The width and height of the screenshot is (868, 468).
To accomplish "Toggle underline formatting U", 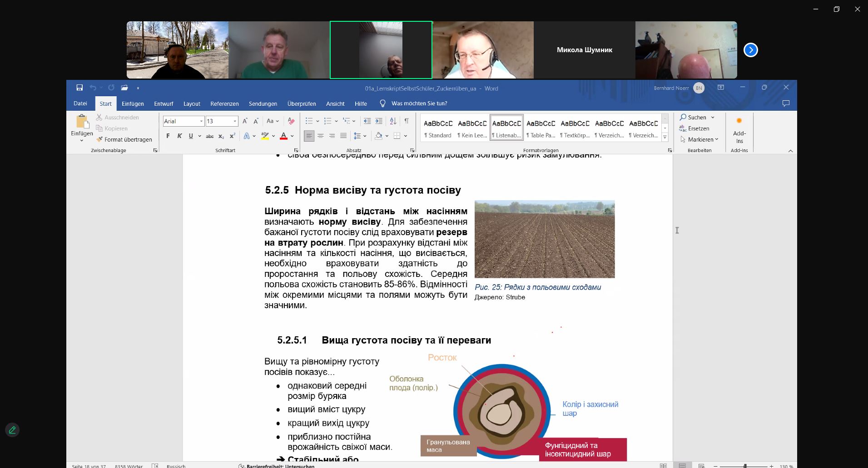I will (191, 136).
